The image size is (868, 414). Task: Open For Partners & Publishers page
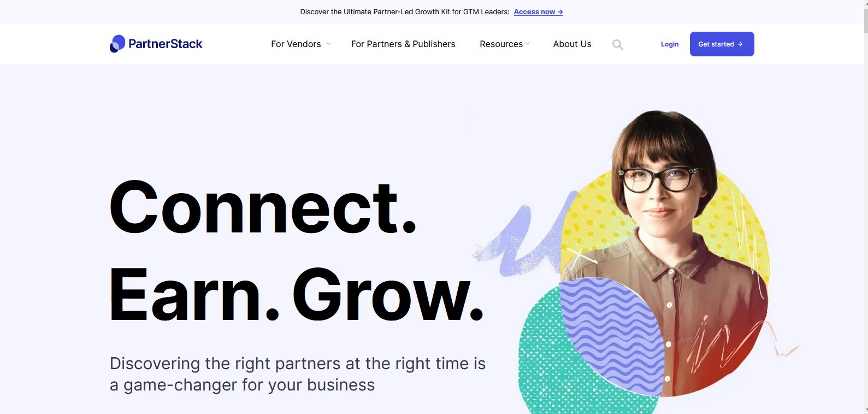point(403,44)
